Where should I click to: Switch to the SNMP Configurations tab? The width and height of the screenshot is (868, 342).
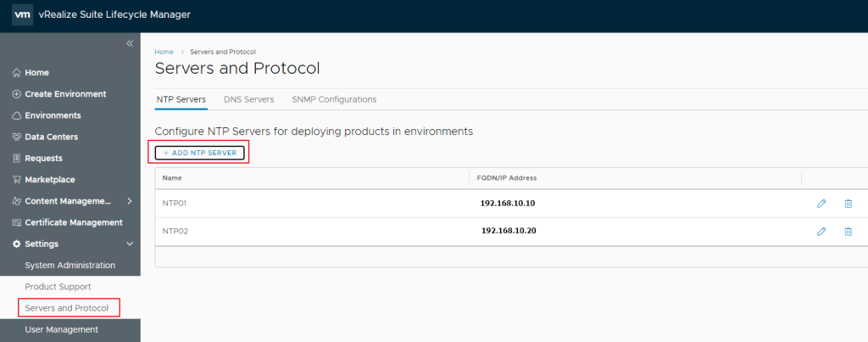click(334, 99)
